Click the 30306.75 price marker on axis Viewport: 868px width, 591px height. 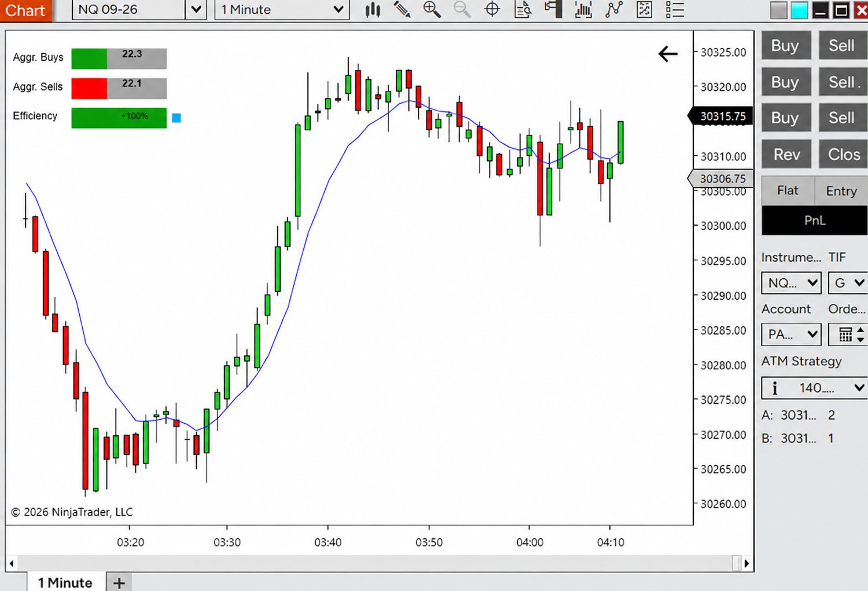pyautogui.click(x=721, y=179)
